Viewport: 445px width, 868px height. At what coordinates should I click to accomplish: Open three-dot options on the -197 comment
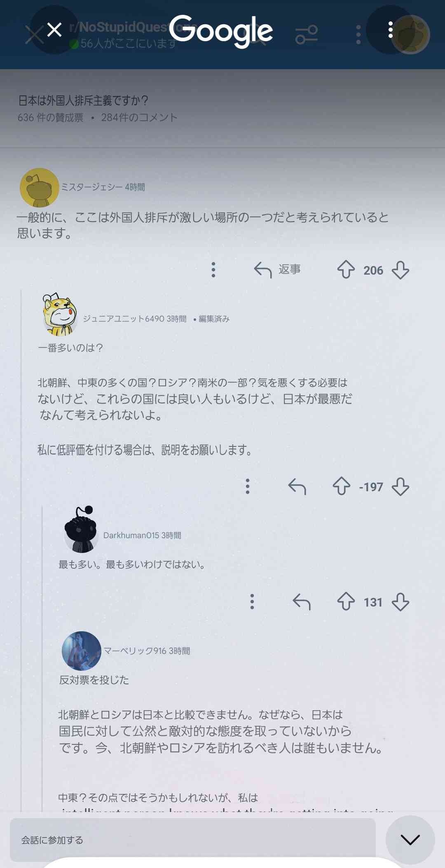pos(248,486)
